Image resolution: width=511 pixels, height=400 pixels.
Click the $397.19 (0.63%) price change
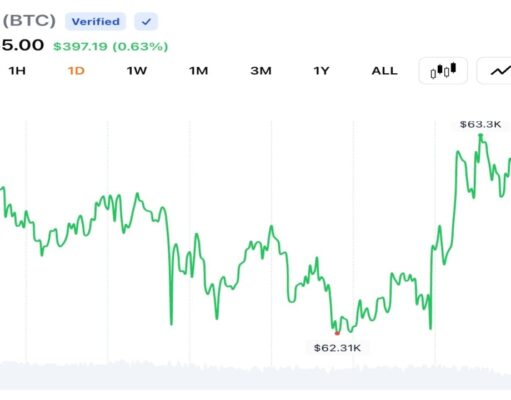coord(110,46)
